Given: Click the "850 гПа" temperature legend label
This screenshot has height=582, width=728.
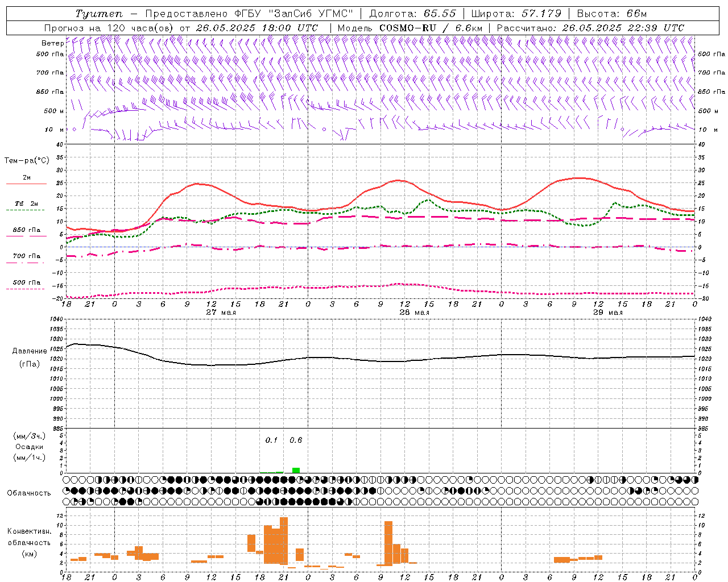Looking at the screenshot, I should click(x=26, y=230).
